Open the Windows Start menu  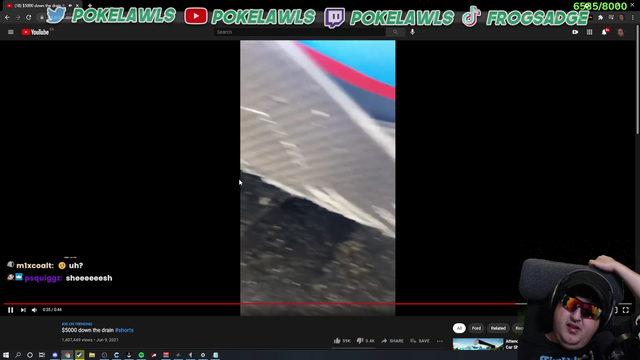(6, 355)
